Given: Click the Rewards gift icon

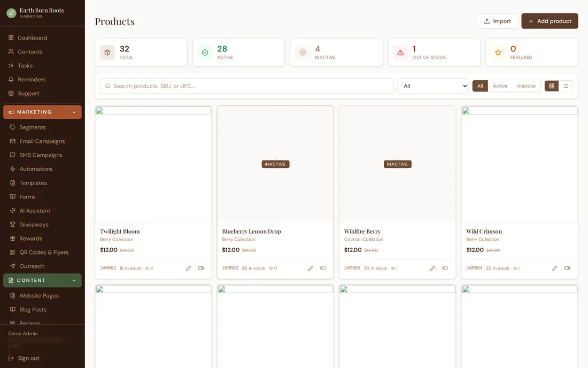Looking at the screenshot, I should pyautogui.click(x=13, y=239).
